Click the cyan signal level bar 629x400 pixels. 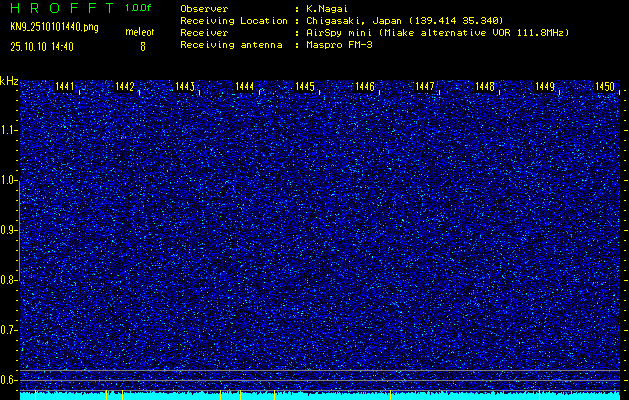click(x=320, y=396)
